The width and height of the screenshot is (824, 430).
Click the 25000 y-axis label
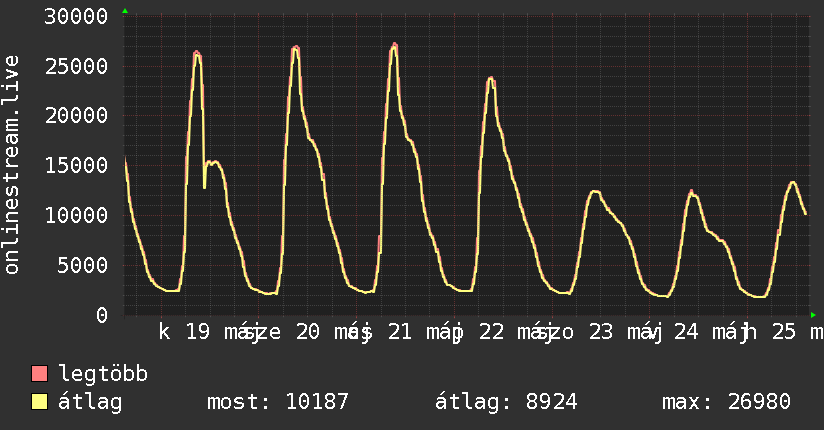click(76, 67)
